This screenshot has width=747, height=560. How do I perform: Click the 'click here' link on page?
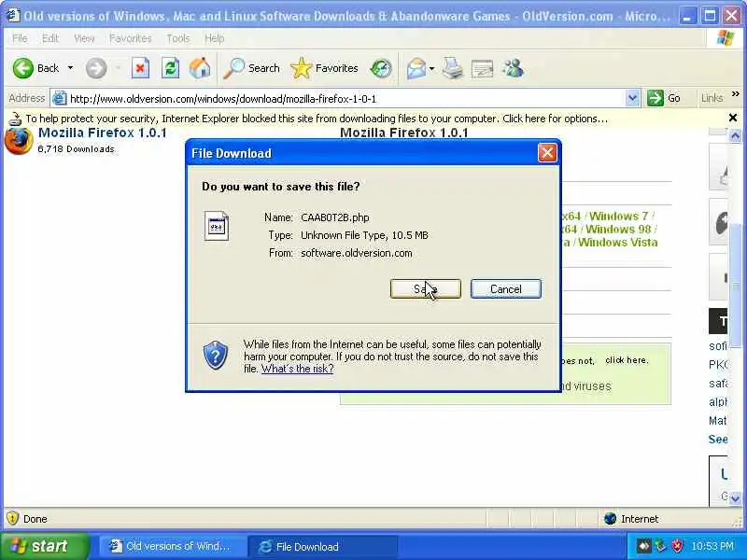(x=627, y=360)
